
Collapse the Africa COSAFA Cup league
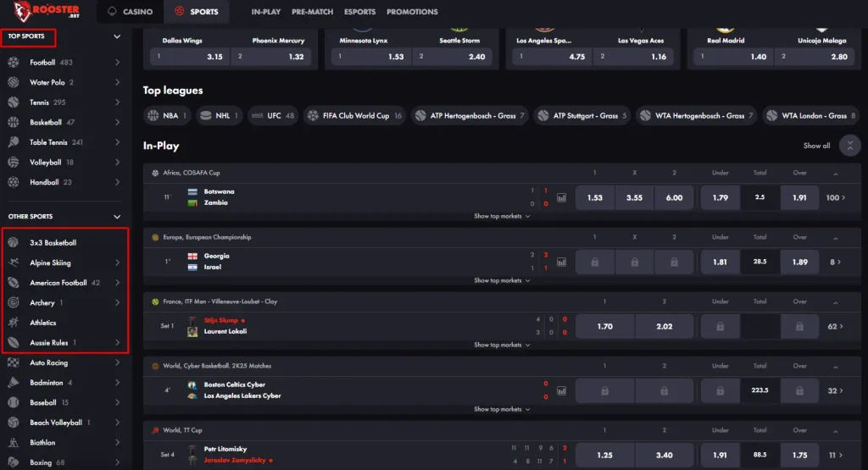[836, 174]
